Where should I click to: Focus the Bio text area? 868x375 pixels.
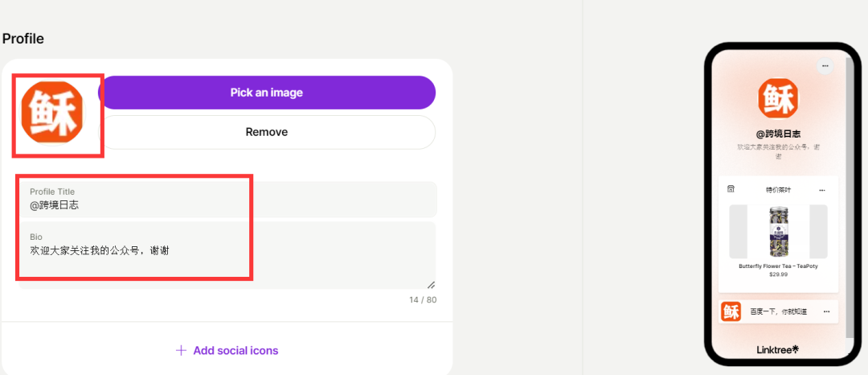coord(227,255)
